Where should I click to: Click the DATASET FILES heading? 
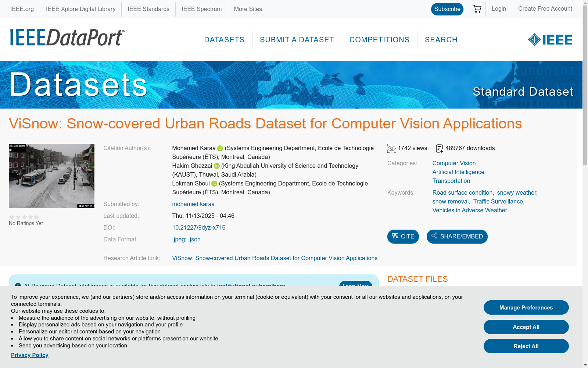[x=417, y=279]
